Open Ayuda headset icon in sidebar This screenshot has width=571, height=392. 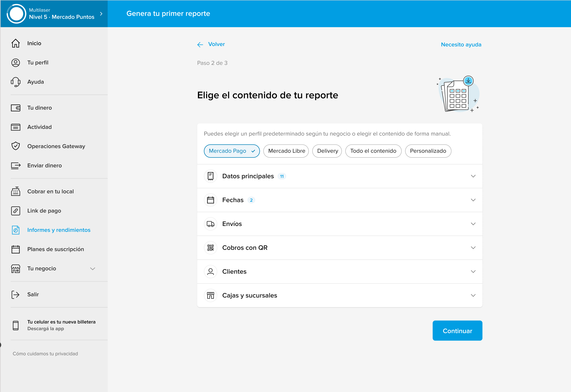pos(15,82)
